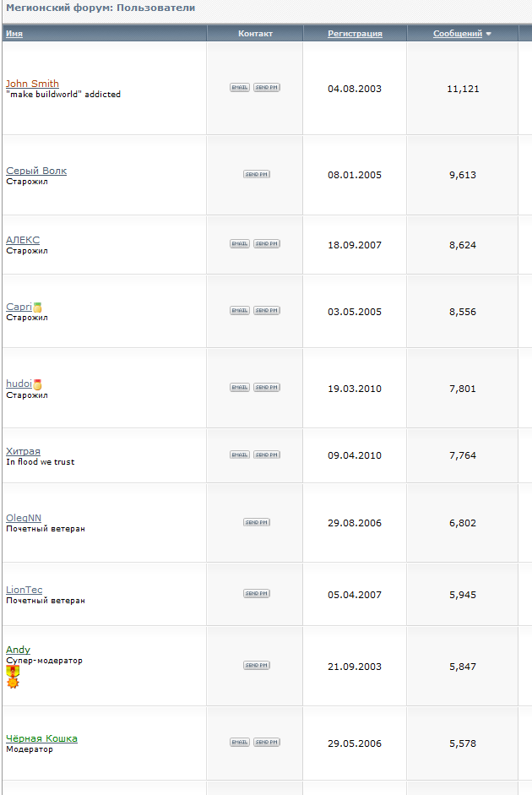Click the EMAIL icon for John Smith
The width and height of the screenshot is (532, 795).
pos(240,87)
